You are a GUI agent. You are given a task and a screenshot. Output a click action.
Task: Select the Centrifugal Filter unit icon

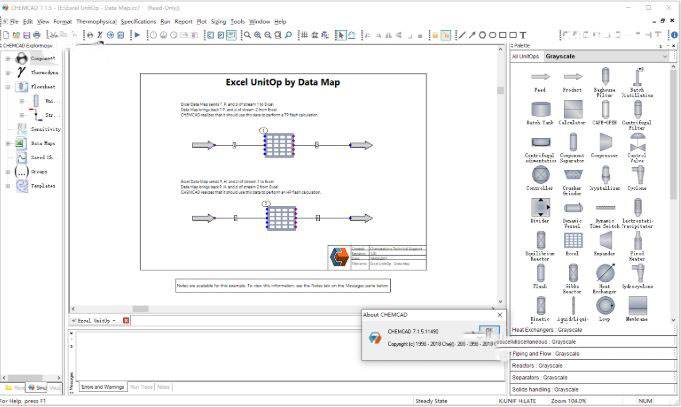(637, 109)
